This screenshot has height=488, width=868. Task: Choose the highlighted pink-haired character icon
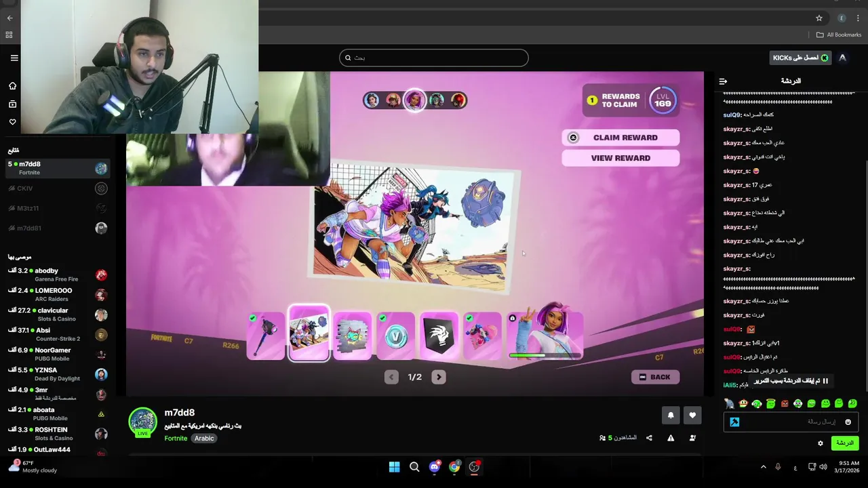414,100
